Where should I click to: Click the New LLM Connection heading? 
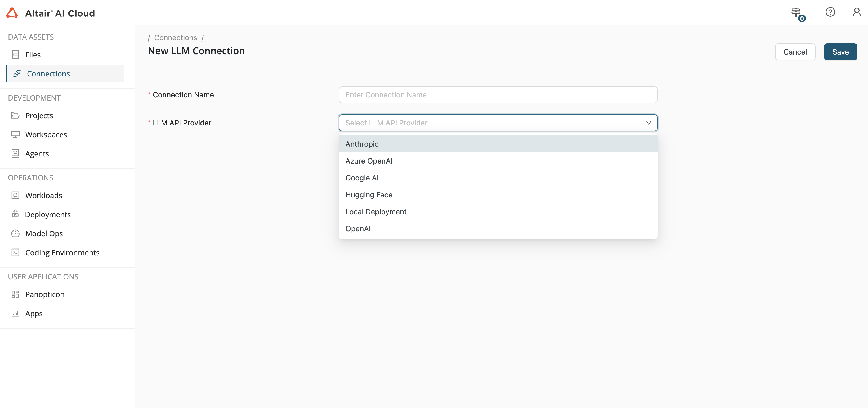(x=196, y=51)
